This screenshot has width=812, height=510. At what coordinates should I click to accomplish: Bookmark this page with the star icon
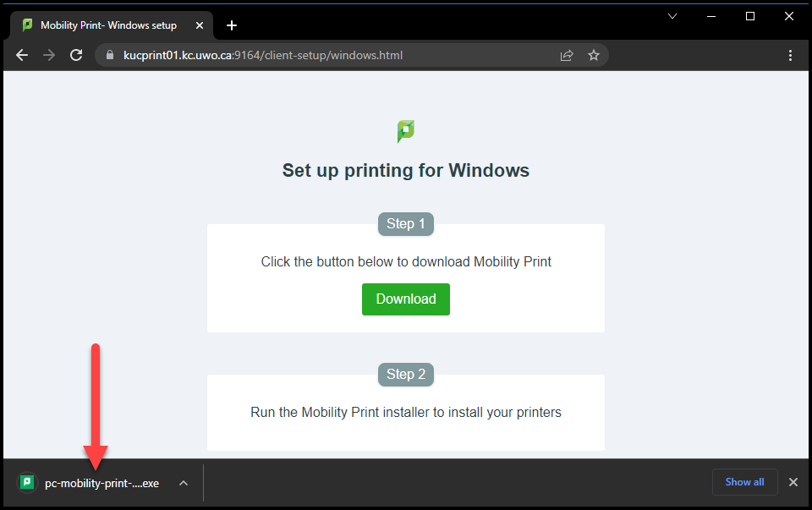coord(594,56)
